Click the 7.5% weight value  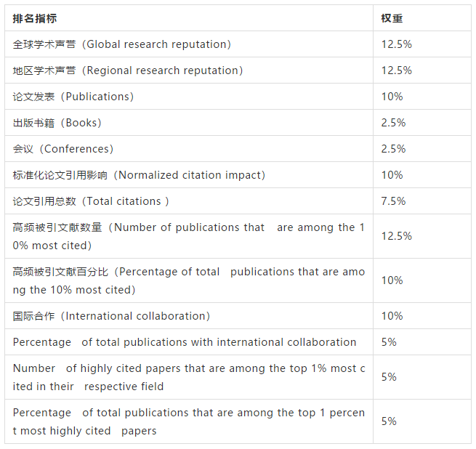[393, 201]
